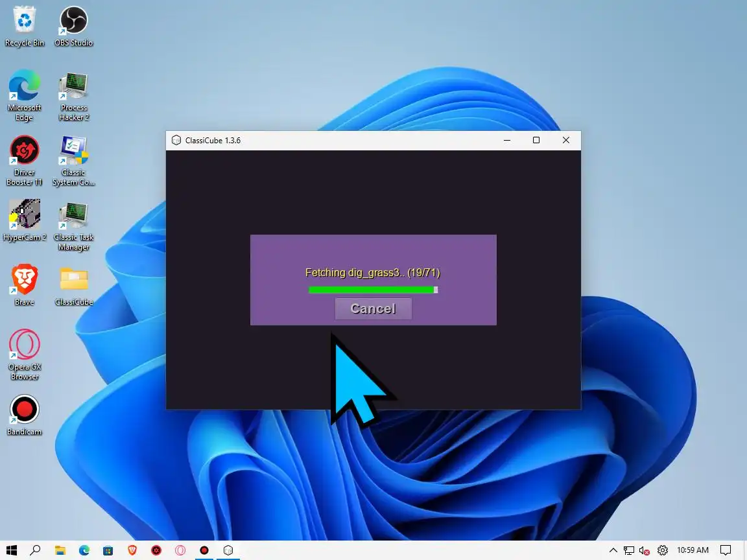The height and width of the screenshot is (560, 747).
Task: Maximize the ClassiCube window
Action: point(536,140)
